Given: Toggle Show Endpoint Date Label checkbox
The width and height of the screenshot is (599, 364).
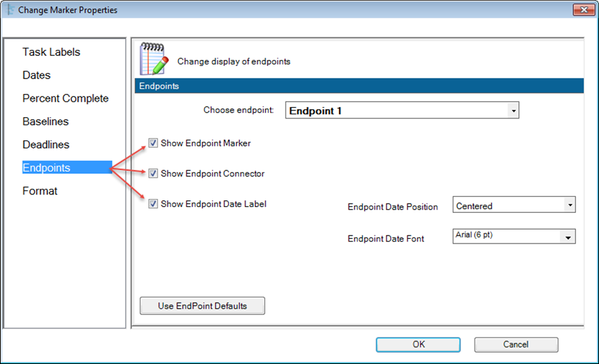Looking at the screenshot, I should [153, 204].
